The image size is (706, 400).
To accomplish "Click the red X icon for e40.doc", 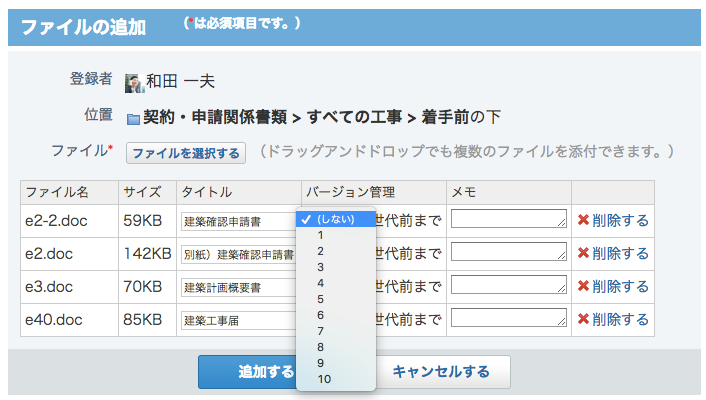I will point(583,320).
